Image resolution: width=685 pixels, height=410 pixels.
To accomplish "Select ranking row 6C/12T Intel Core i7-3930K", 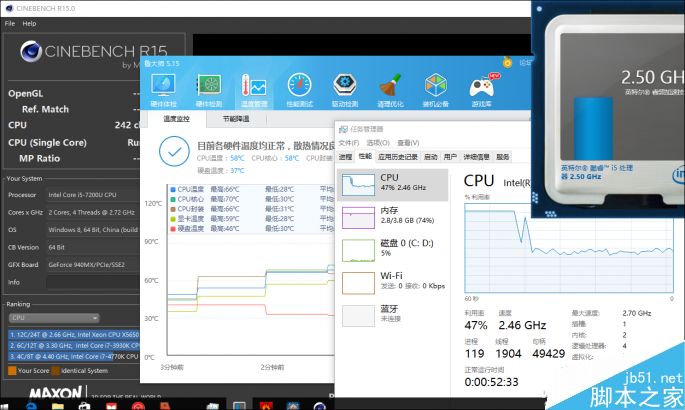I will [x=74, y=345].
